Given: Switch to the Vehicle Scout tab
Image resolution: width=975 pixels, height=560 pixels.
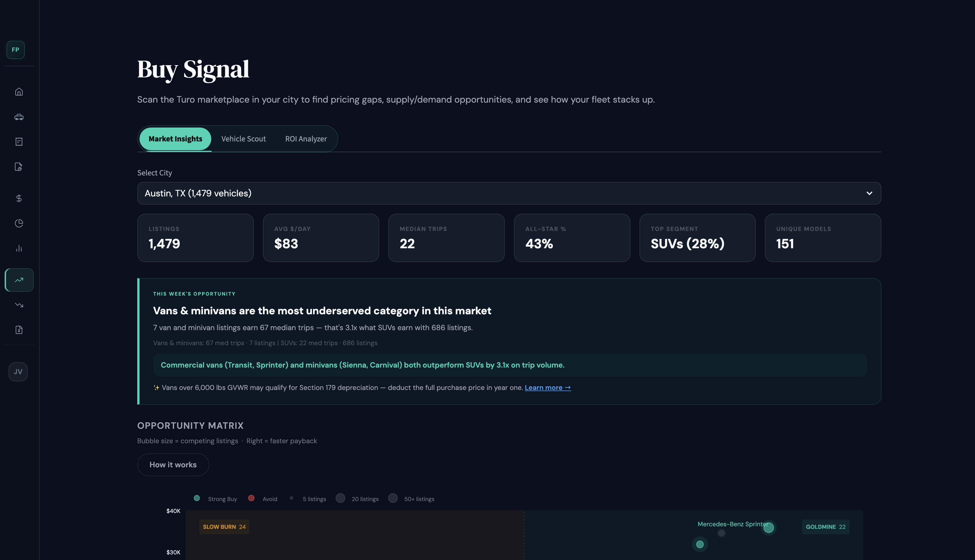Looking at the screenshot, I should tap(243, 139).
